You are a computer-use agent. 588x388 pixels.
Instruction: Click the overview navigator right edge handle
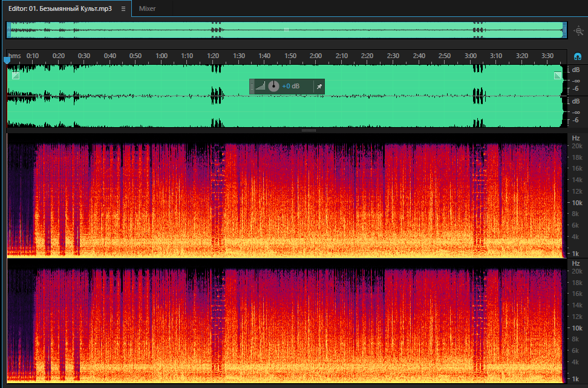tap(564, 30)
